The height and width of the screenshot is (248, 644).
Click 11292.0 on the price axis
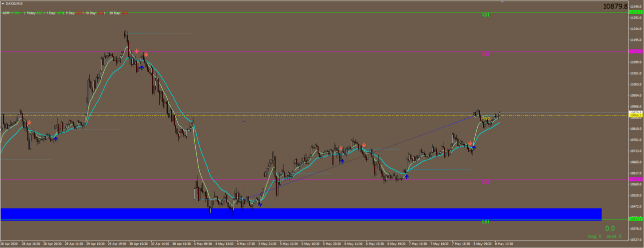(636, 17)
